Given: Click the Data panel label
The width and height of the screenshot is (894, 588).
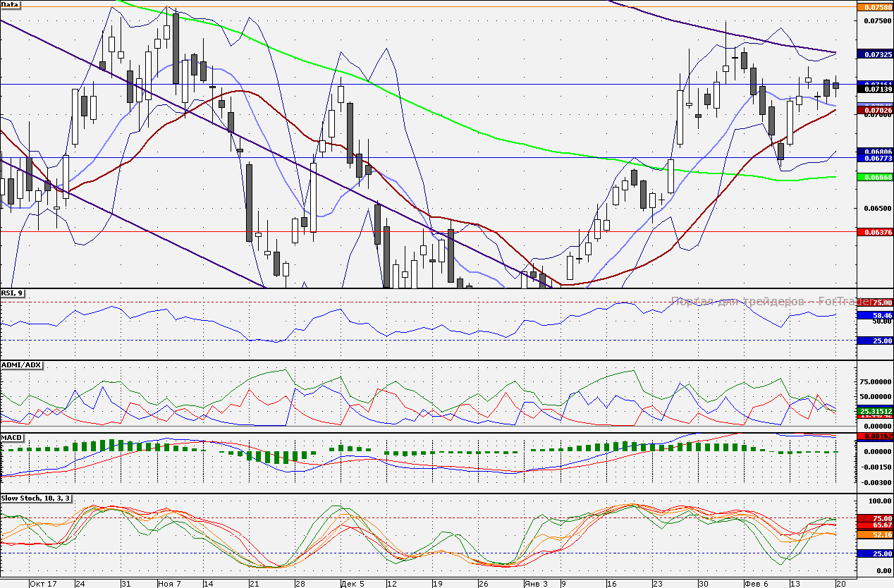Looking at the screenshot, I should [11, 5].
